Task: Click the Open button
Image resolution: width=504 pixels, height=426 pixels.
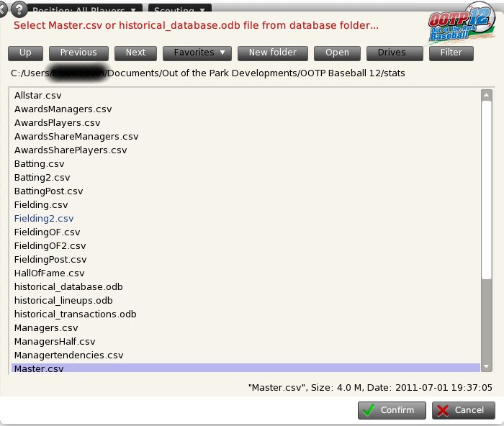Action: pos(337,53)
